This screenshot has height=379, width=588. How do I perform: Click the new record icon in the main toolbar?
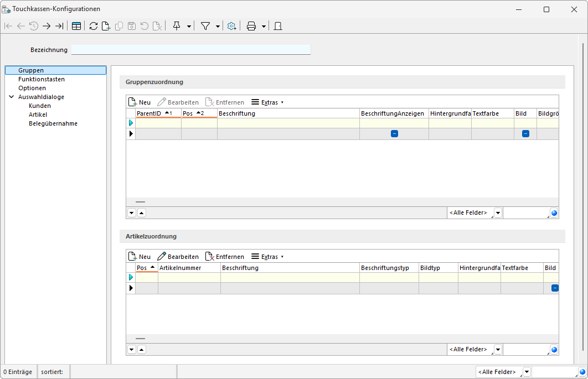pyautogui.click(x=105, y=26)
